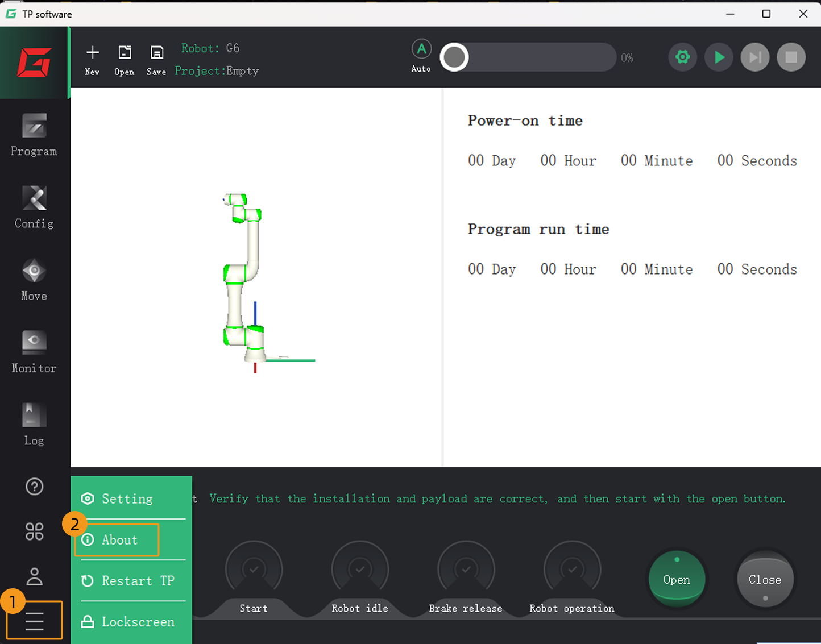This screenshot has height=644, width=821.
Task: Save the current project
Action: (156, 60)
